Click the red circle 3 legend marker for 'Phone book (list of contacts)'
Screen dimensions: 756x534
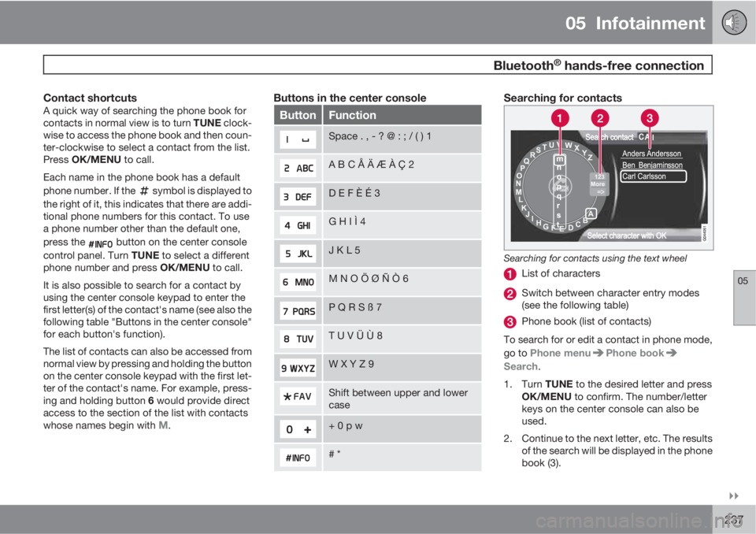coord(510,322)
